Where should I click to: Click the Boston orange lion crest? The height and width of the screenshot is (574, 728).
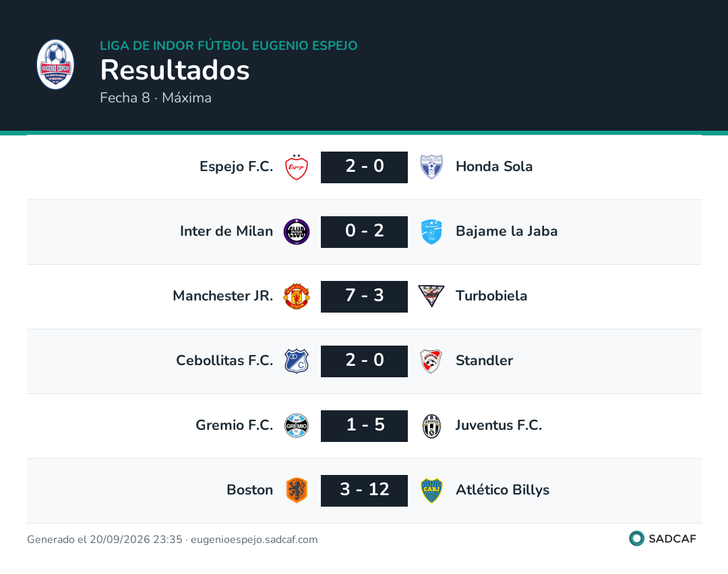coord(296,490)
